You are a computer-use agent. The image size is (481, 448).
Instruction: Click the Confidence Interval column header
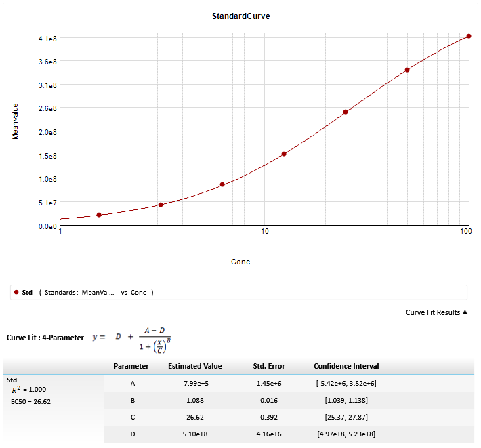coord(346,366)
